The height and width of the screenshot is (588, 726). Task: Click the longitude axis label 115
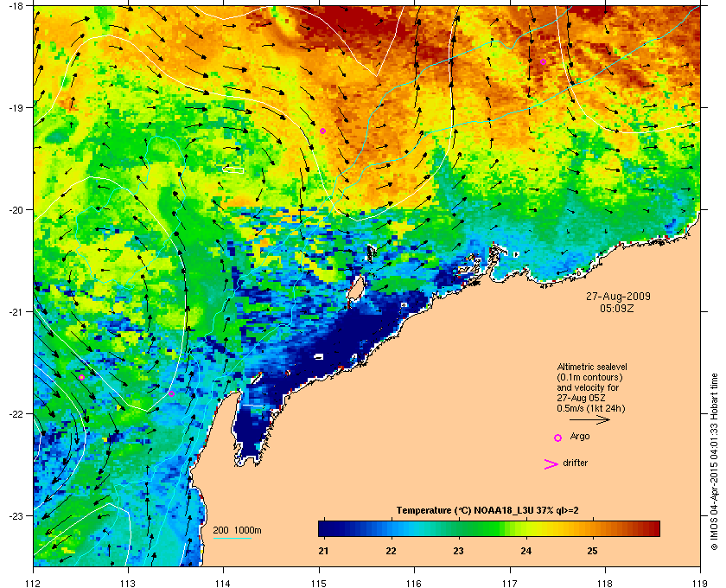click(319, 584)
